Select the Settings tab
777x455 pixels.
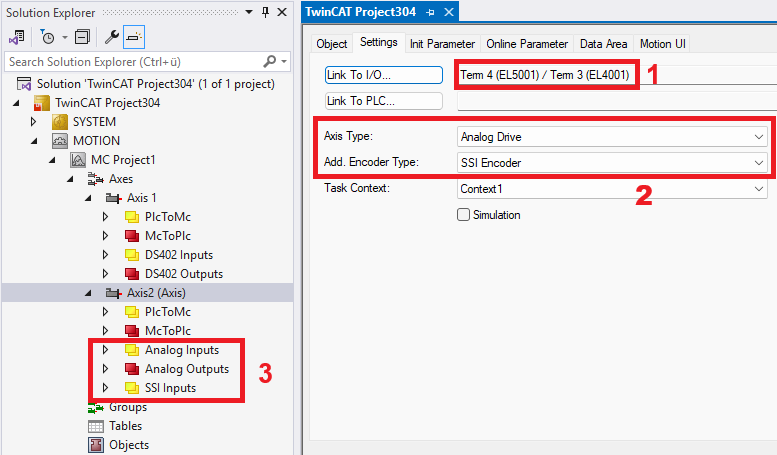point(379,43)
